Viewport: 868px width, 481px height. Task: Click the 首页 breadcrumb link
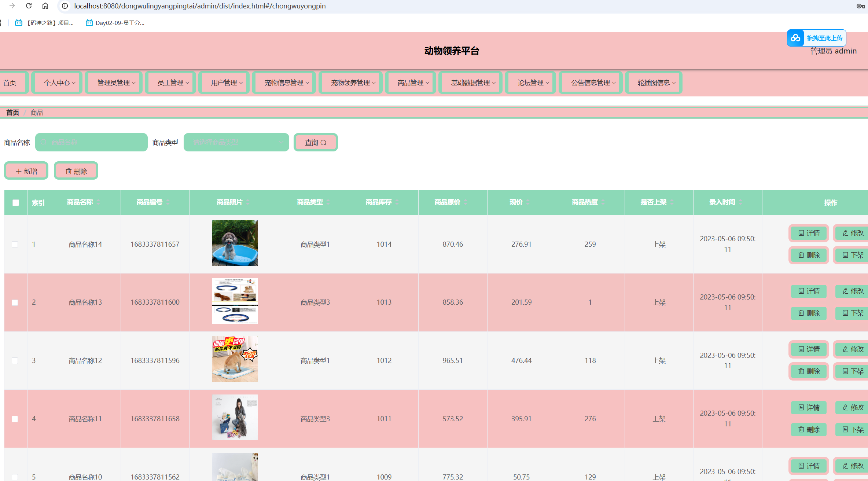click(x=12, y=113)
